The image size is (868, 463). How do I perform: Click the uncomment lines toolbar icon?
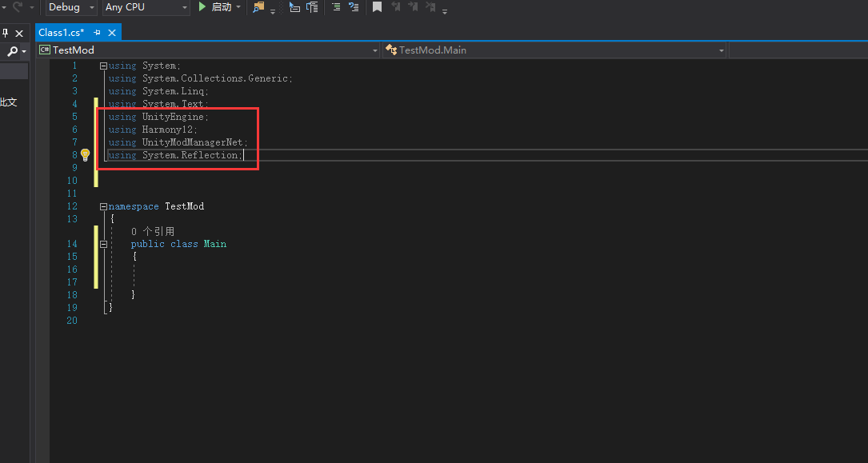pos(354,9)
